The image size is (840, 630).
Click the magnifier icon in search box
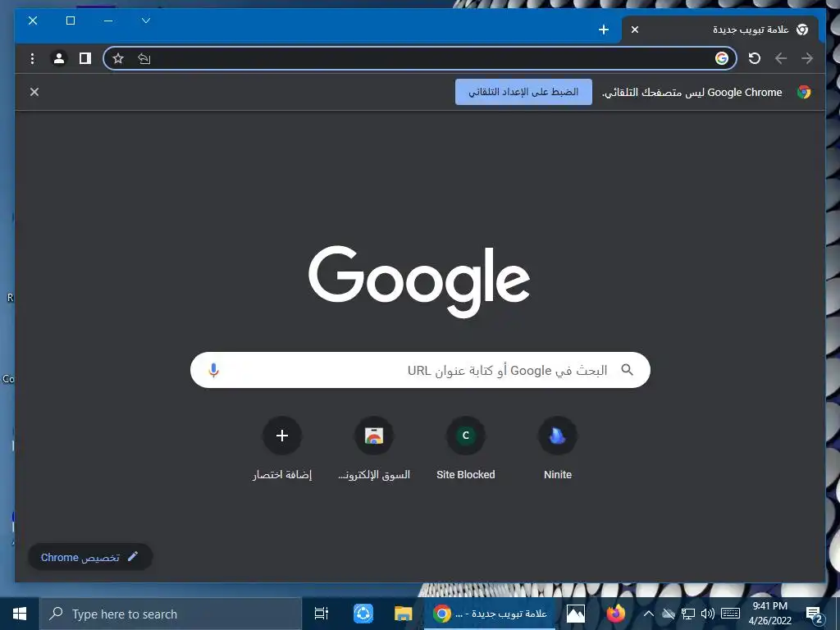(x=627, y=370)
